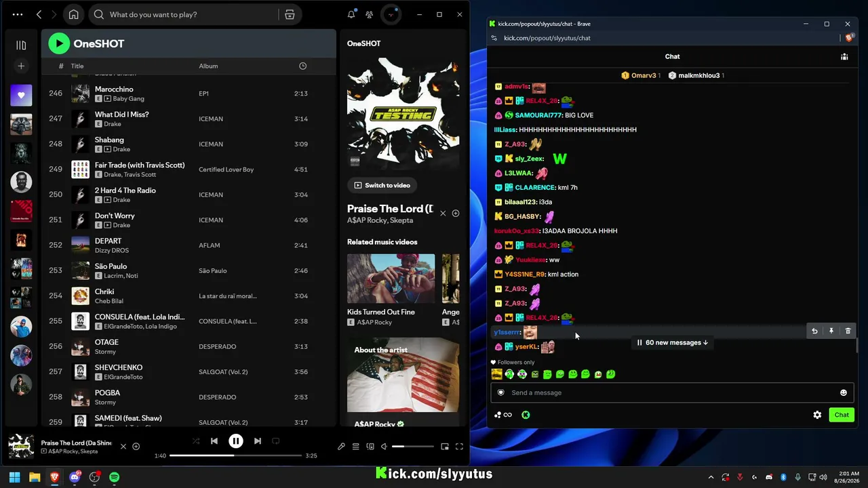The width and height of the screenshot is (868, 488).
Task: Remove the current track via X in player bar
Action: (123, 446)
